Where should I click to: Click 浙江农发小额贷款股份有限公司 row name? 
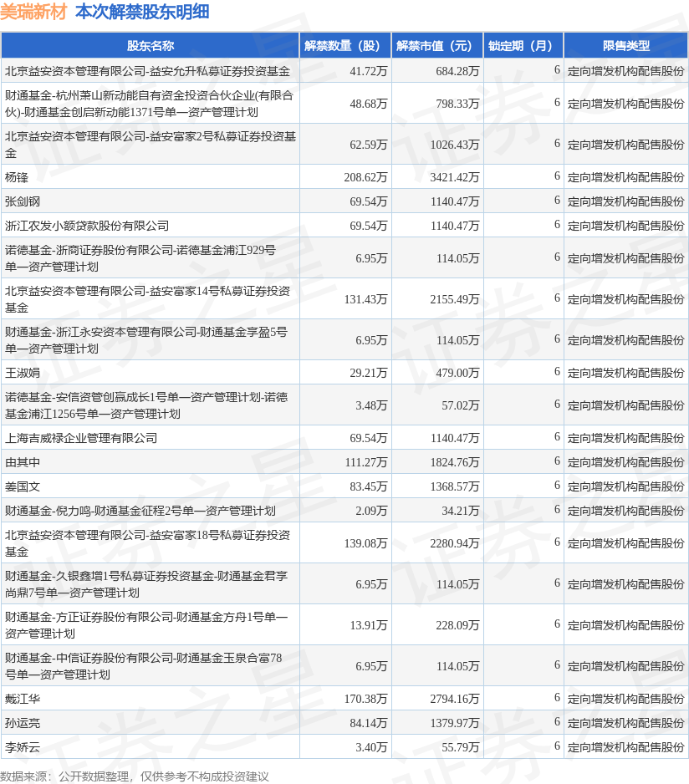(x=87, y=226)
